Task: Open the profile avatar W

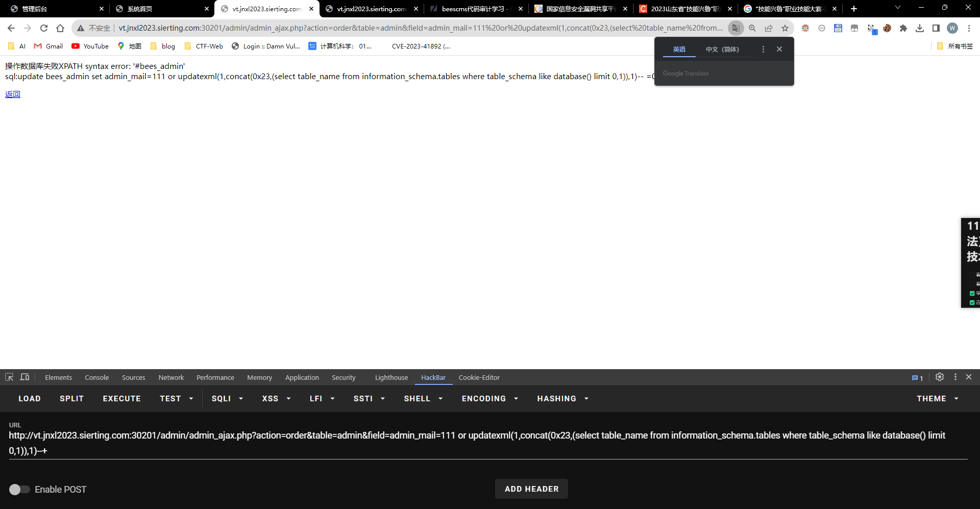Action: point(952,28)
